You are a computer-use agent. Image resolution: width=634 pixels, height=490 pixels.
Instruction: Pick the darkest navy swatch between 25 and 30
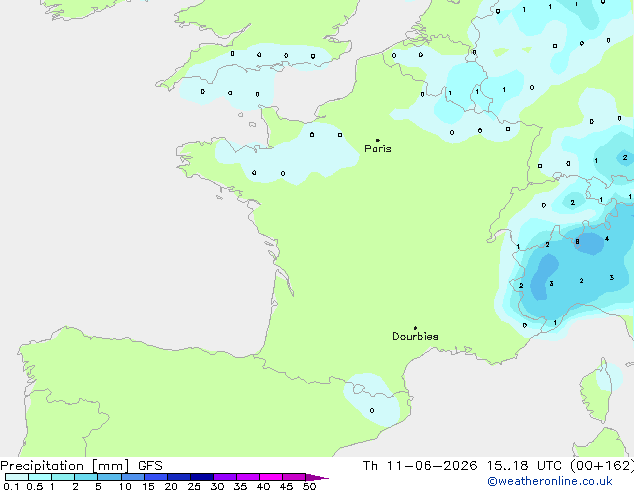(x=202, y=477)
